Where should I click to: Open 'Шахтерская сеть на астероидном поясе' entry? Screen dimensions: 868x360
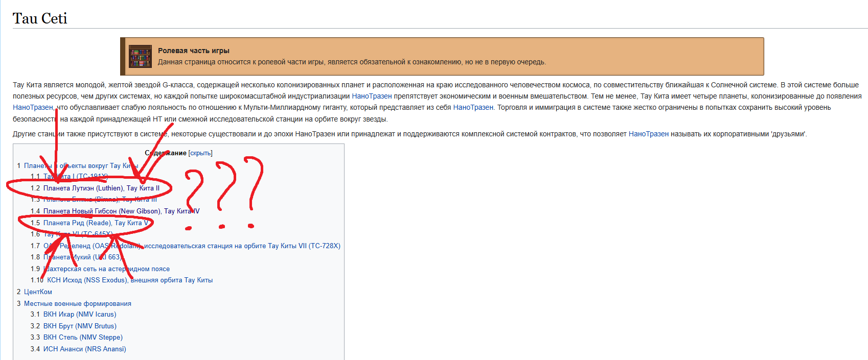[106, 269]
